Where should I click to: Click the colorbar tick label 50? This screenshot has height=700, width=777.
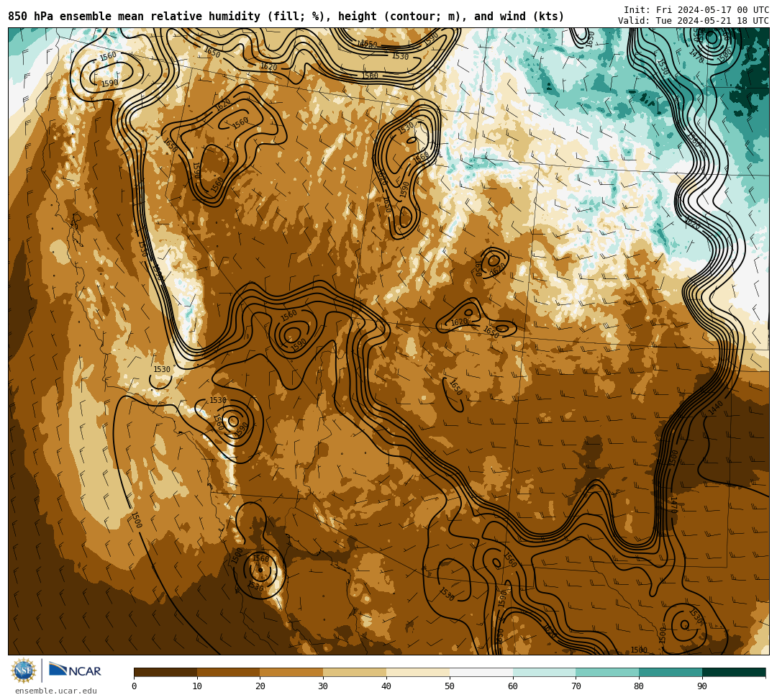(x=450, y=686)
